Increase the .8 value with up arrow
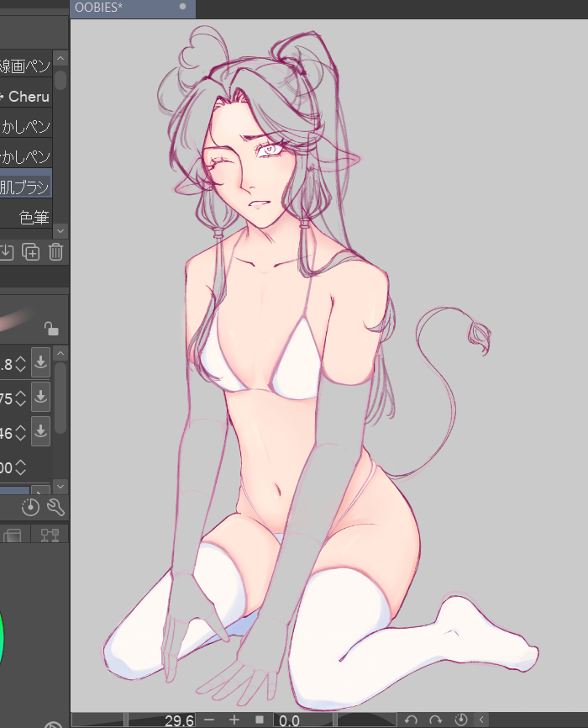 click(x=20, y=359)
